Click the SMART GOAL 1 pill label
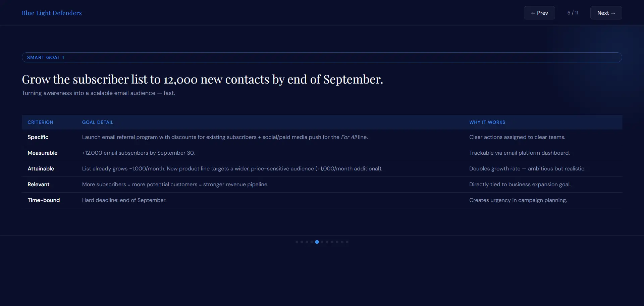This screenshot has width=644, height=306. click(x=322, y=57)
